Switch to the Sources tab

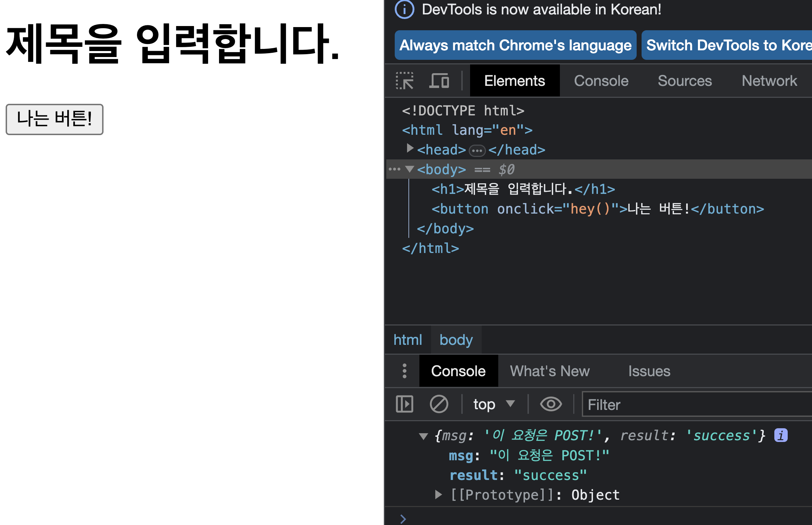pyautogui.click(x=685, y=81)
